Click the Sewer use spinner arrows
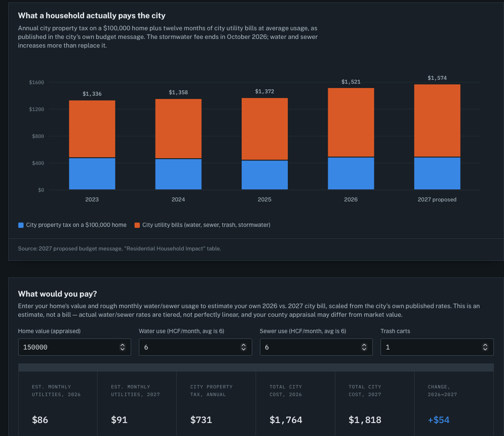This screenshot has height=436, width=504. pos(364,347)
